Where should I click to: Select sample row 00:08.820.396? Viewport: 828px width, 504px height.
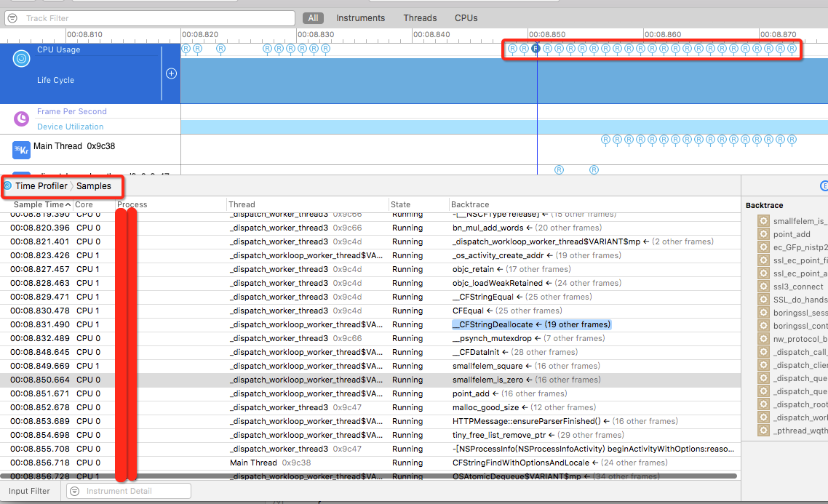pyautogui.click(x=370, y=228)
